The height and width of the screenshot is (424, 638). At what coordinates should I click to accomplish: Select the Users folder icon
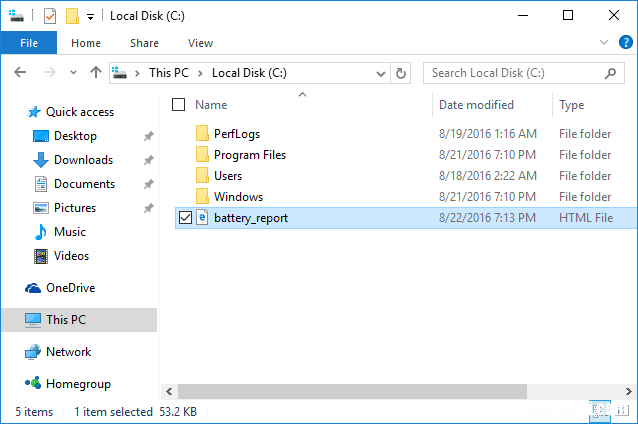point(202,175)
